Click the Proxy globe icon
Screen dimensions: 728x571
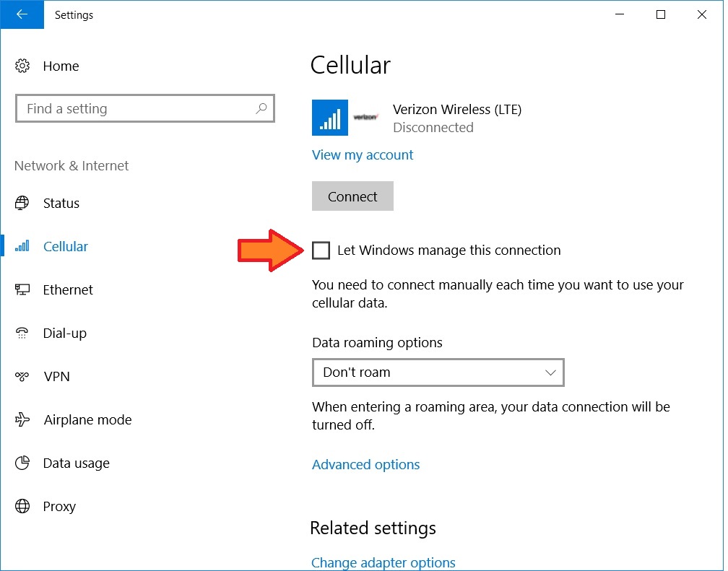22,506
